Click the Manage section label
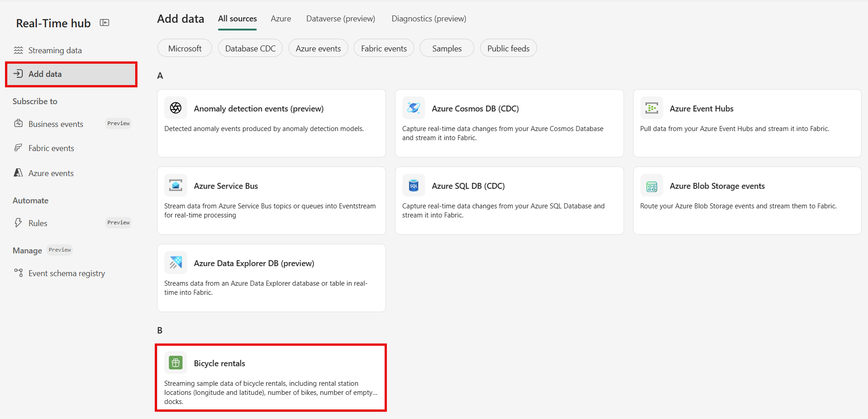The width and height of the screenshot is (868, 419). (x=27, y=251)
